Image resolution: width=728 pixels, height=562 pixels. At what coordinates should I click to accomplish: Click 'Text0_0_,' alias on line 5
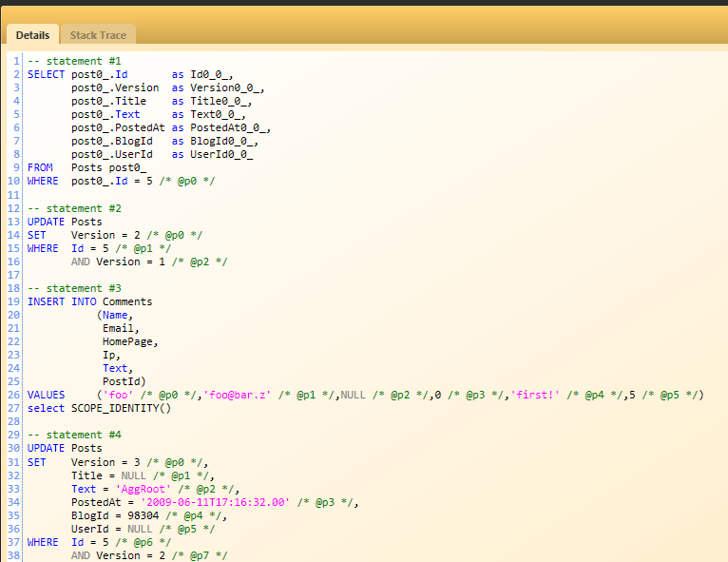218,114
